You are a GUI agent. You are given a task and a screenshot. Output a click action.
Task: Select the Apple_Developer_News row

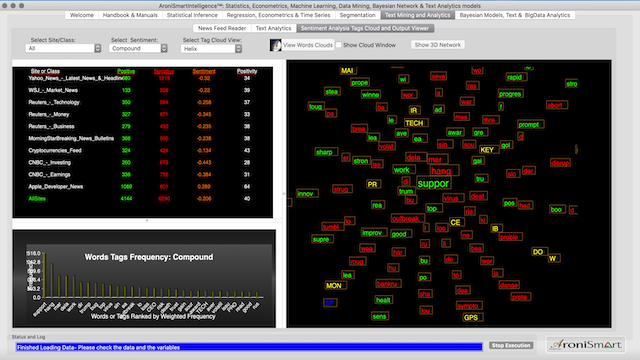143,187
